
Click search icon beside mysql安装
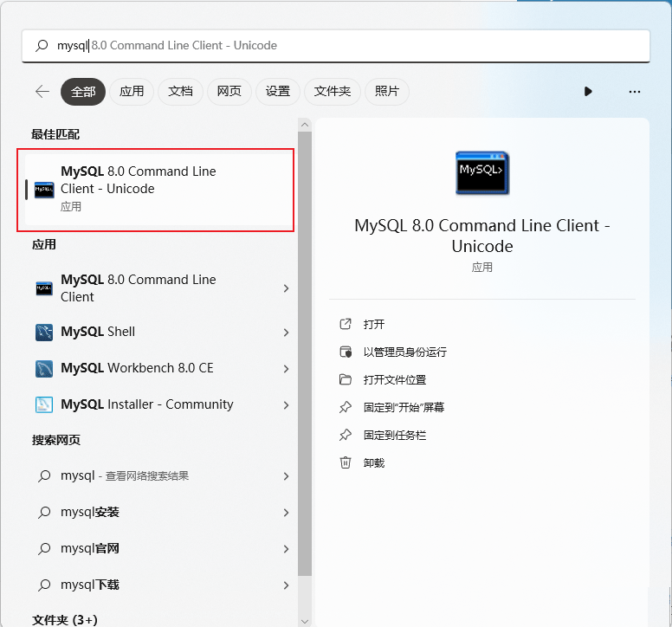click(44, 512)
